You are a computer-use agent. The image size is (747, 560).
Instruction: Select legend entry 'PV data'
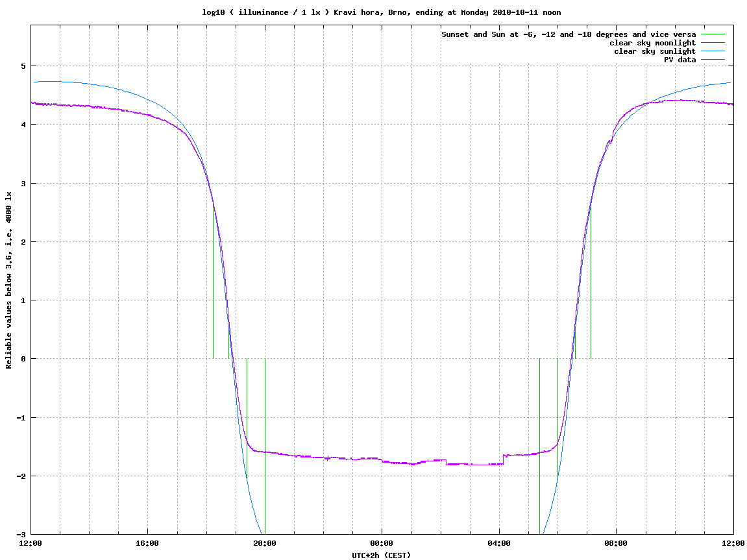(x=680, y=60)
